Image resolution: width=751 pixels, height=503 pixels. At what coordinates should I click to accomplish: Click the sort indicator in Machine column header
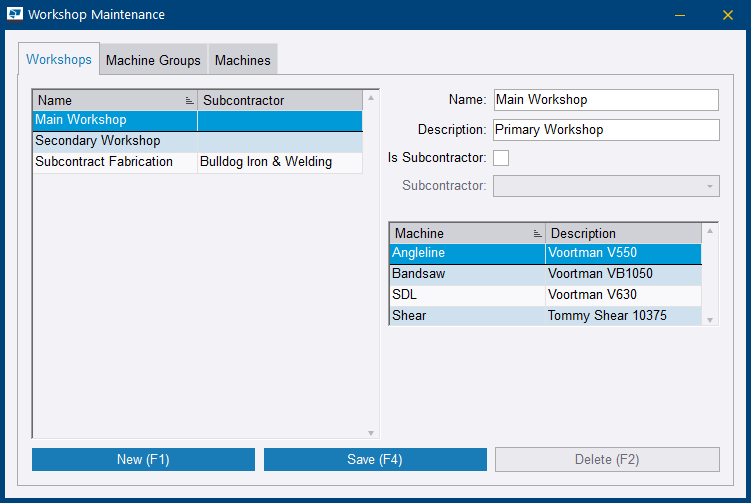pyautogui.click(x=537, y=234)
